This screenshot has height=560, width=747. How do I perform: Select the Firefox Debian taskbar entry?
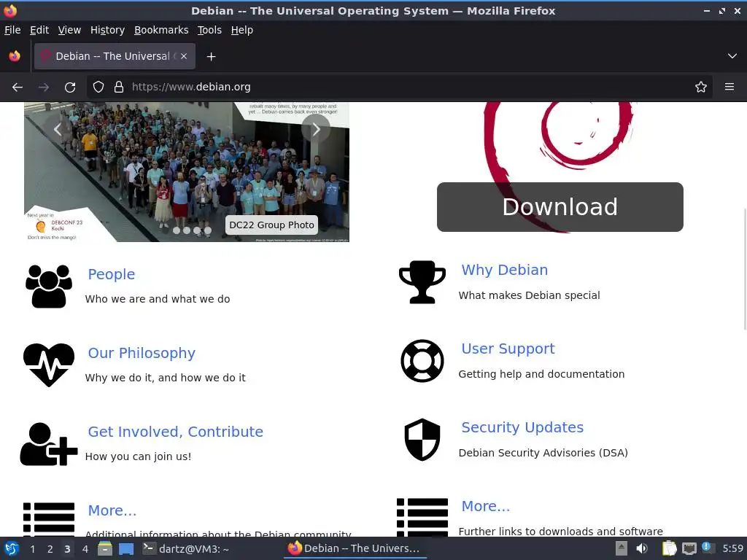tap(354, 548)
